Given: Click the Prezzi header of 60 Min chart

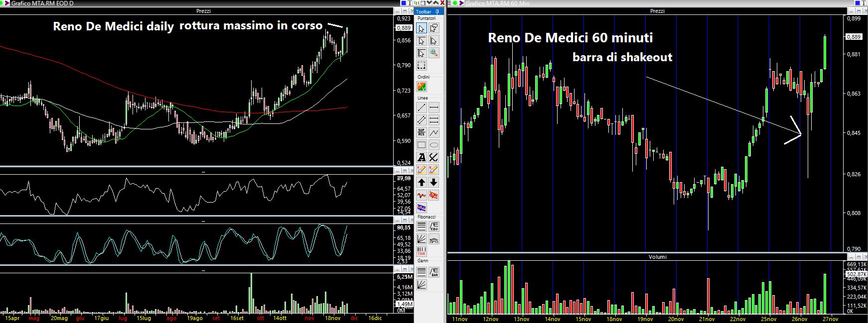Looking at the screenshot, I should coord(657,11).
